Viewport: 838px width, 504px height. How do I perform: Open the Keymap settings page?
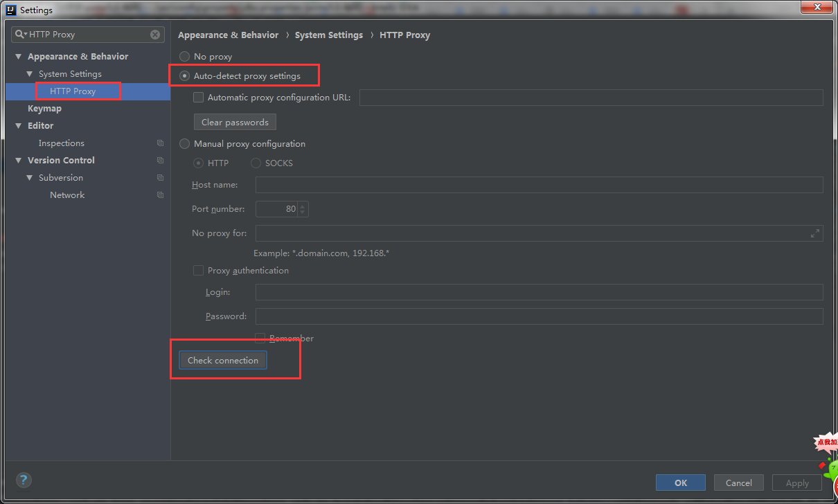click(x=44, y=109)
